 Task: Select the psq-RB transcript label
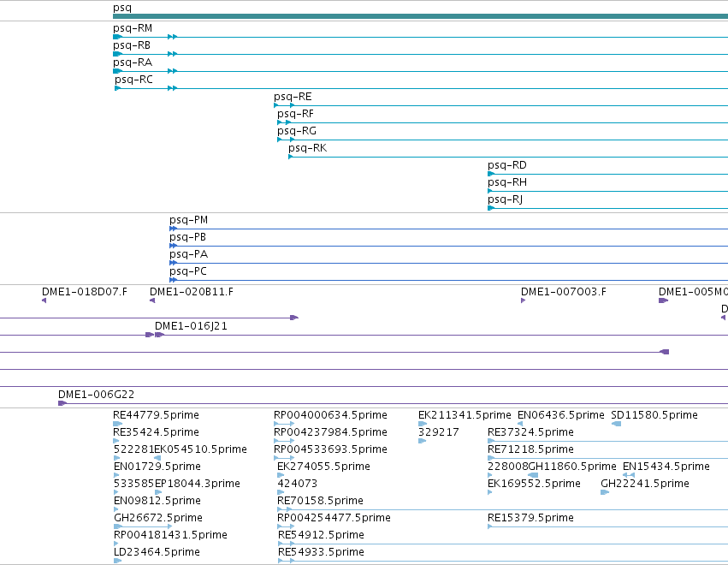tap(132, 45)
